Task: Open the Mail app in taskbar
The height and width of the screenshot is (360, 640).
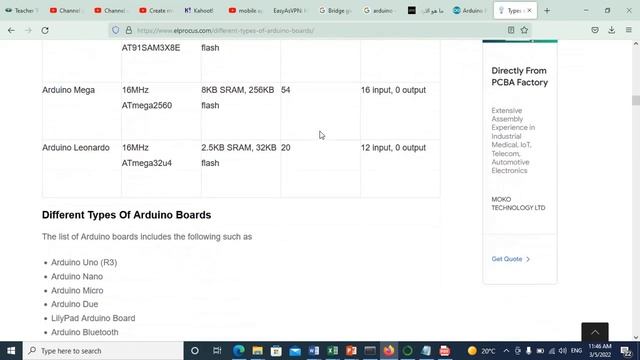Action: pos(295,351)
